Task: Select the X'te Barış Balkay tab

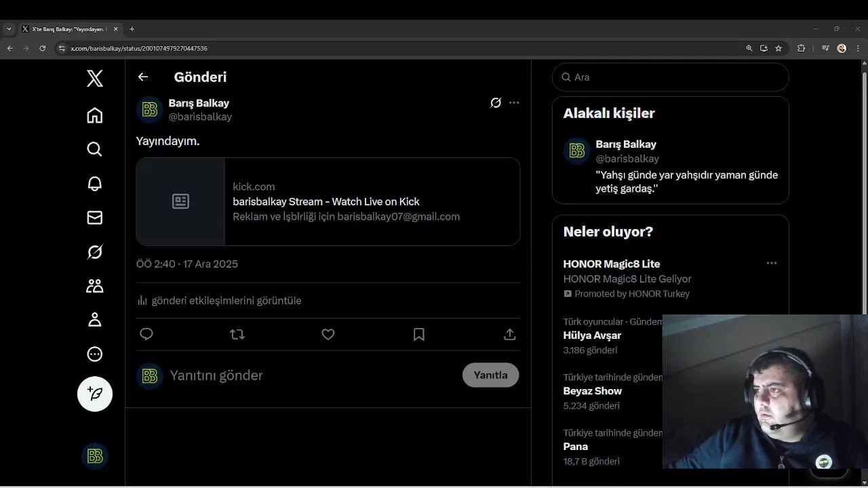Action: (70, 29)
